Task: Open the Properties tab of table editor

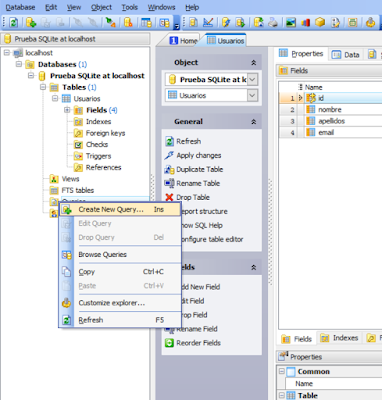Action: 302,54
